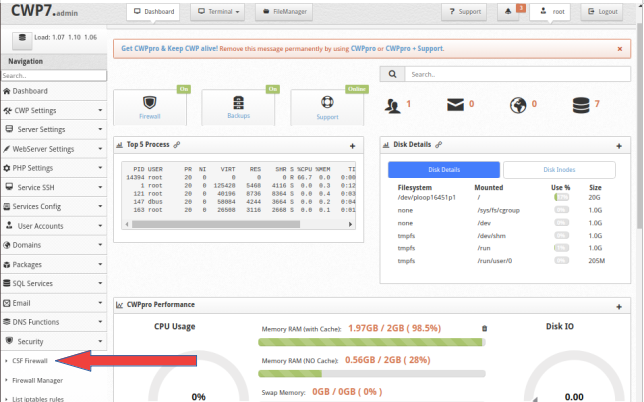Click the Disk Details link icon
The image size is (644, 402).
(438, 145)
